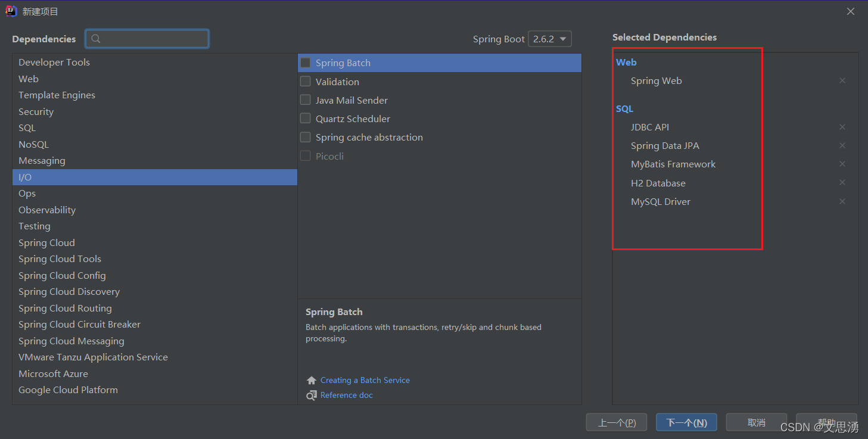Enable the Spring Batch checkbox
Screen dimensions: 868x439
306,63
